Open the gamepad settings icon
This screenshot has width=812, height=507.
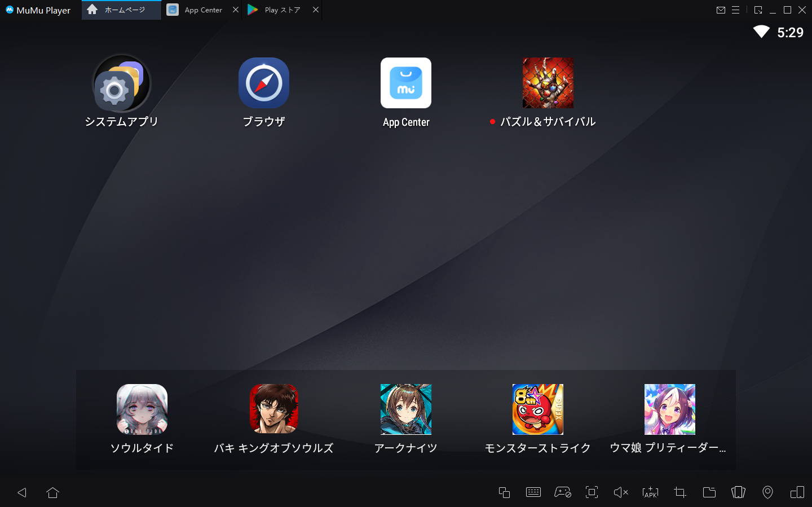point(563,492)
